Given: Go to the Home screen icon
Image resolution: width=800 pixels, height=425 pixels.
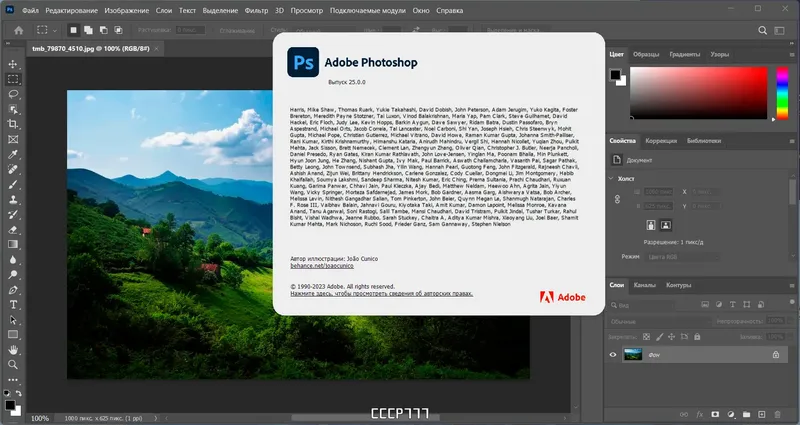Looking at the screenshot, I should coord(19,30).
